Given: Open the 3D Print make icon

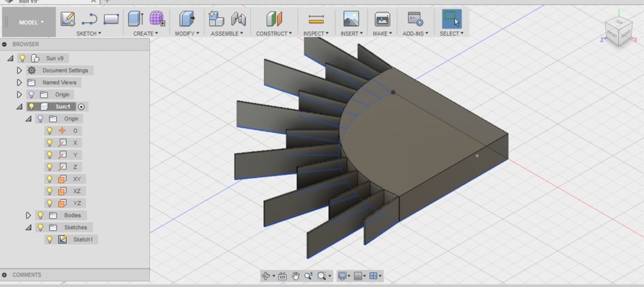Looking at the screenshot, I should [x=382, y=19].
